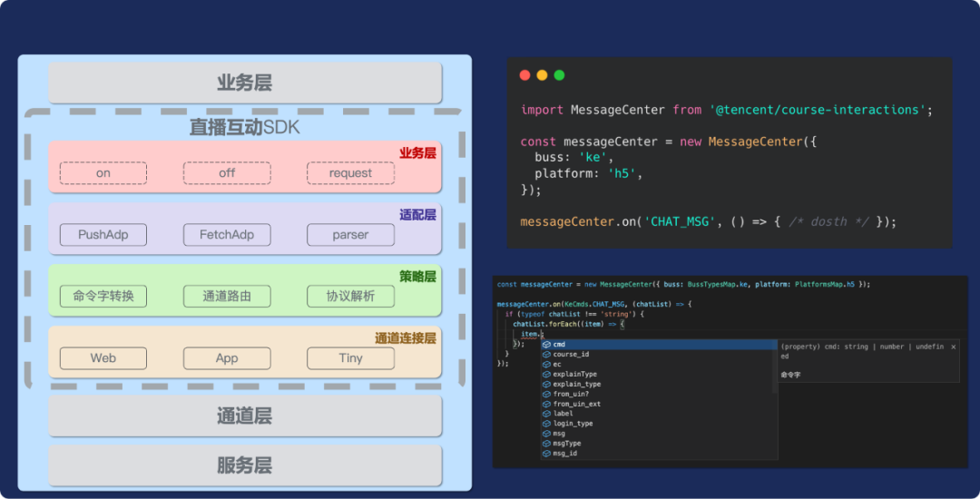
Task: Click the icon next to course_id suggestion
Action: click(546, 355)
